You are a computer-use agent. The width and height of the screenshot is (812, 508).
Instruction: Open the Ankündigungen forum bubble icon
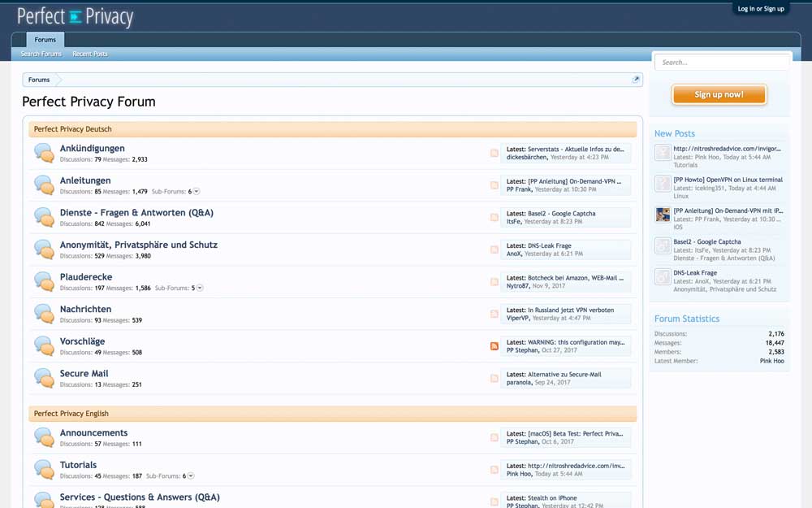[x=44, y=153]
